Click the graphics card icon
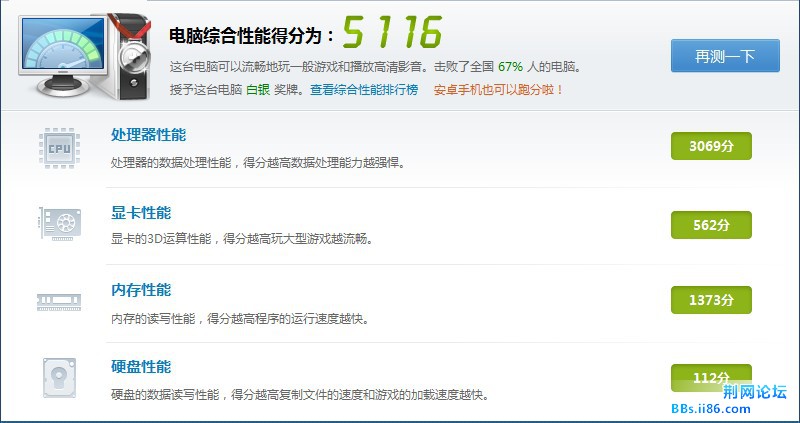800x423 pixels. [x=59, y=223]
